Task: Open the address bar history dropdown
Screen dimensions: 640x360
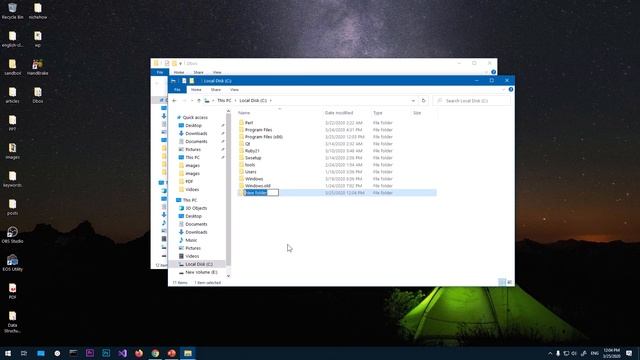Action: pyautogui.click(x=413, y=100)
